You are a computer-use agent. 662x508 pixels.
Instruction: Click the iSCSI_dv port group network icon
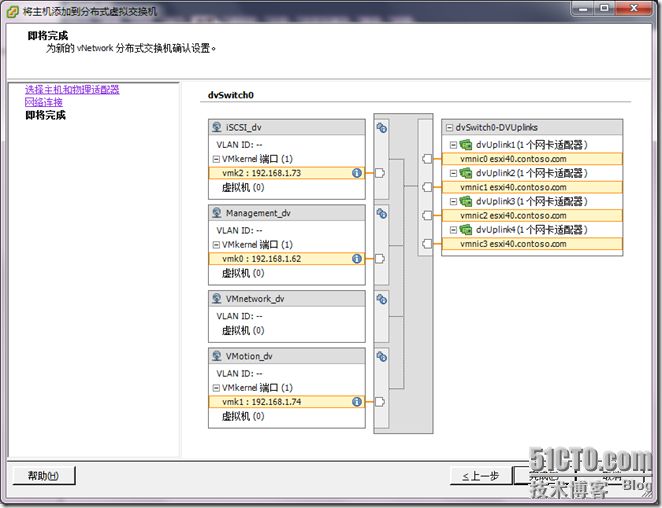[217, 127]
